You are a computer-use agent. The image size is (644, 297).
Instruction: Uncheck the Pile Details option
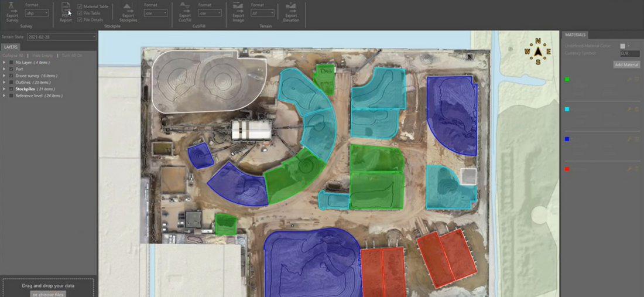[x=80, y=20]
